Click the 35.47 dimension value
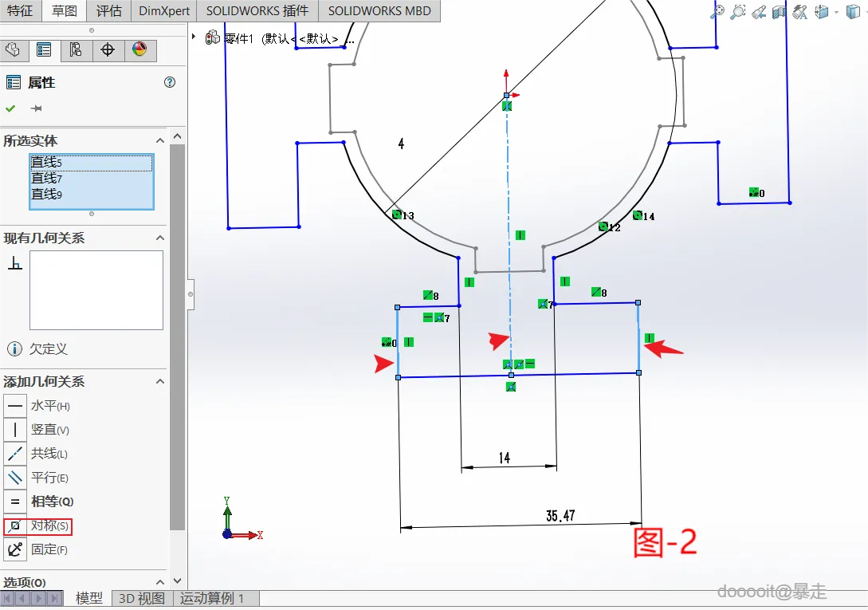Image resolution: width=868 pixels, height=610 pixels. pos(560,516)
